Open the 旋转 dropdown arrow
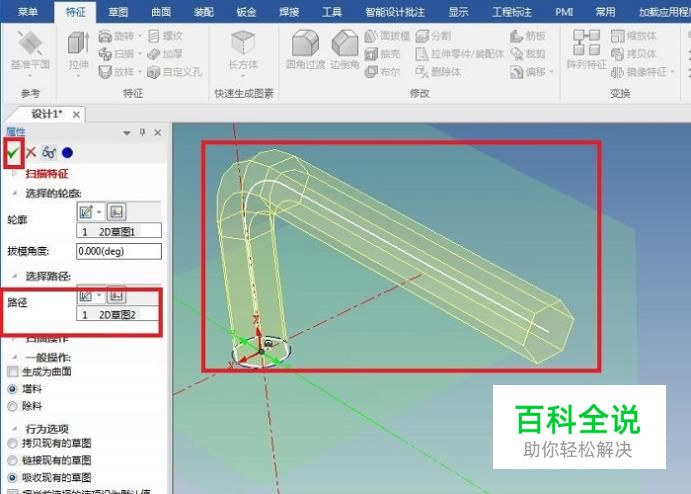The width and height of the screenshot is (691, 494). pos(140,36)
